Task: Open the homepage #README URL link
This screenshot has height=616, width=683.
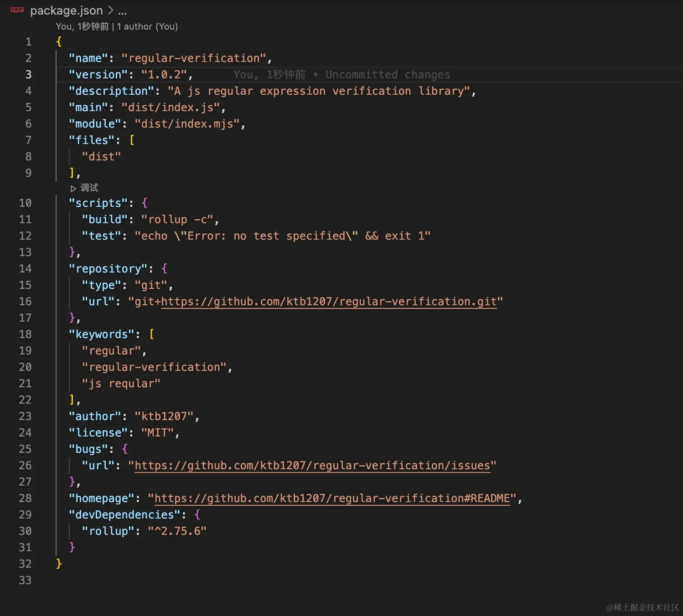Action: [332, 498]
